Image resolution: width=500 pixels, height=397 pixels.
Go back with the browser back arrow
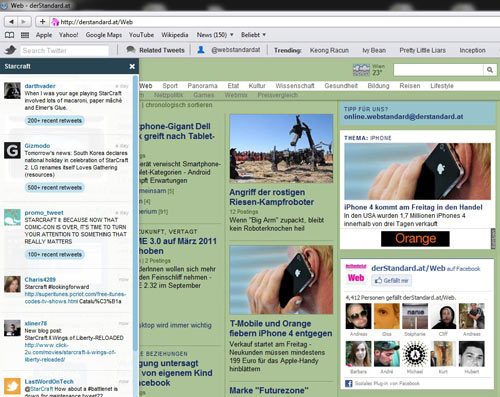[x=11, y=22]
